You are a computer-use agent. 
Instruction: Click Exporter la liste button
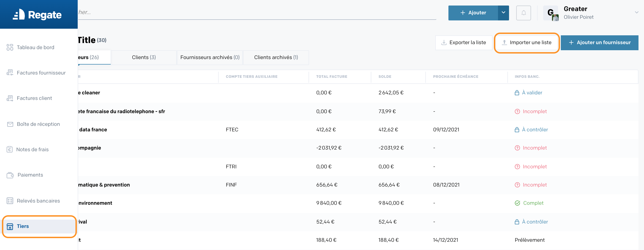pyautogui.click(x=464, y=42)
